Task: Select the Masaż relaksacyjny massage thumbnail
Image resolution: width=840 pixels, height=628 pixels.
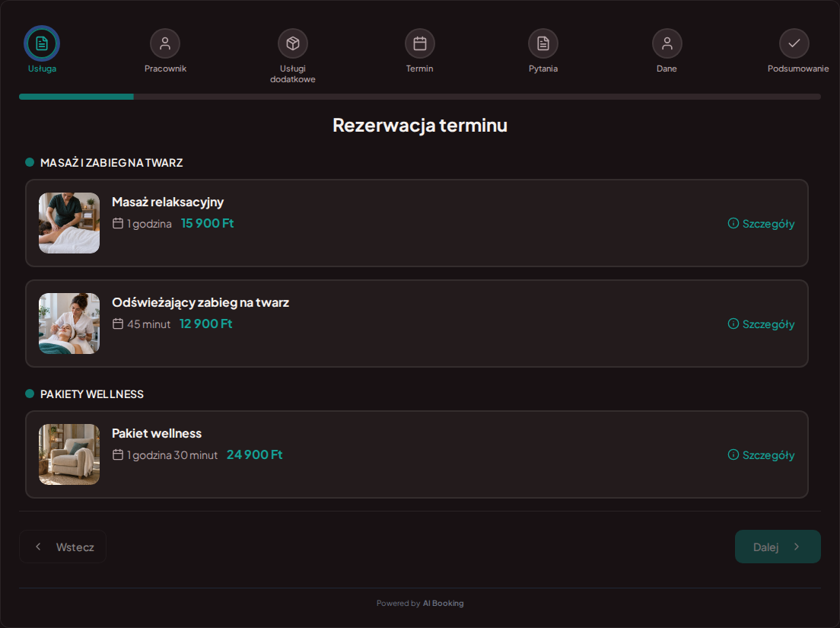Action: (69, 223)
